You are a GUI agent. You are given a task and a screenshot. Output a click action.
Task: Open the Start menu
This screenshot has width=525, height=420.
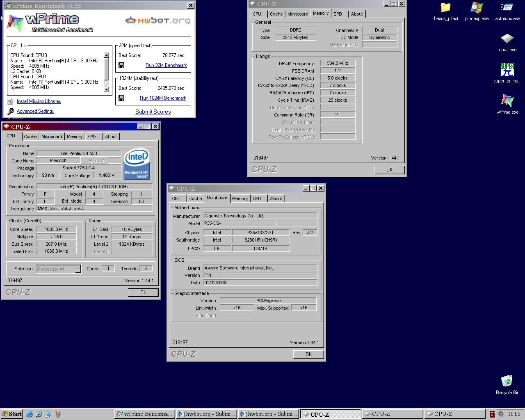pyautogui.click(x=12, y=414)
